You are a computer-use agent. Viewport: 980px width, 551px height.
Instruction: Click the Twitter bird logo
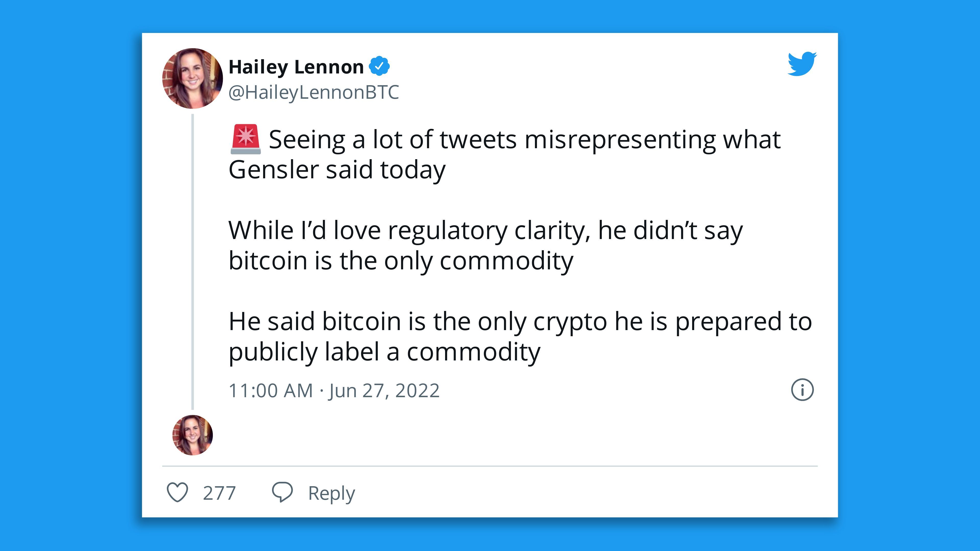(802, 64)
